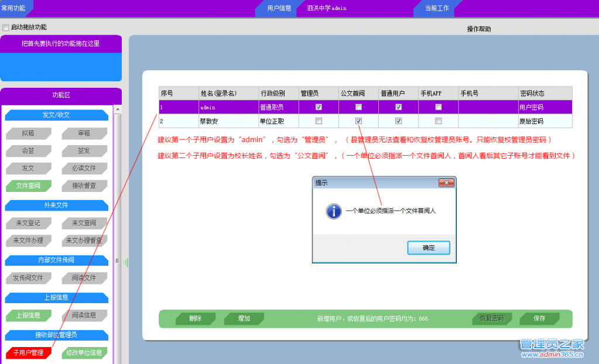Enable the 启动拖放功能 checkbox
599x364 pixels.
(x=6, y=28)
